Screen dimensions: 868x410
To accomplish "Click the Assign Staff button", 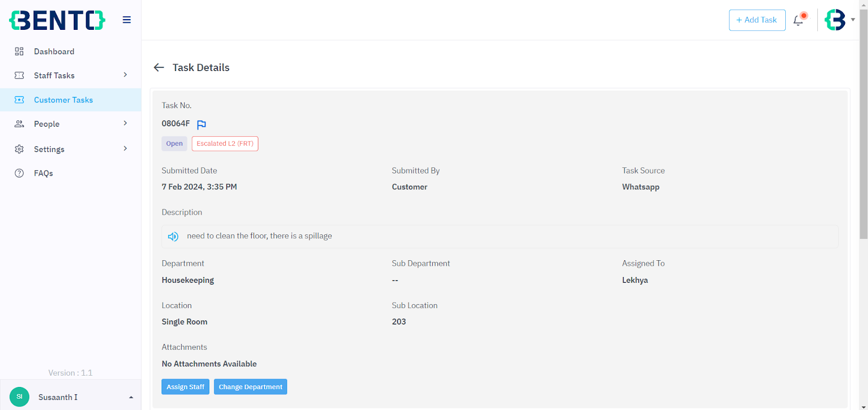I will pyautogui.click(x=186, y=387).
